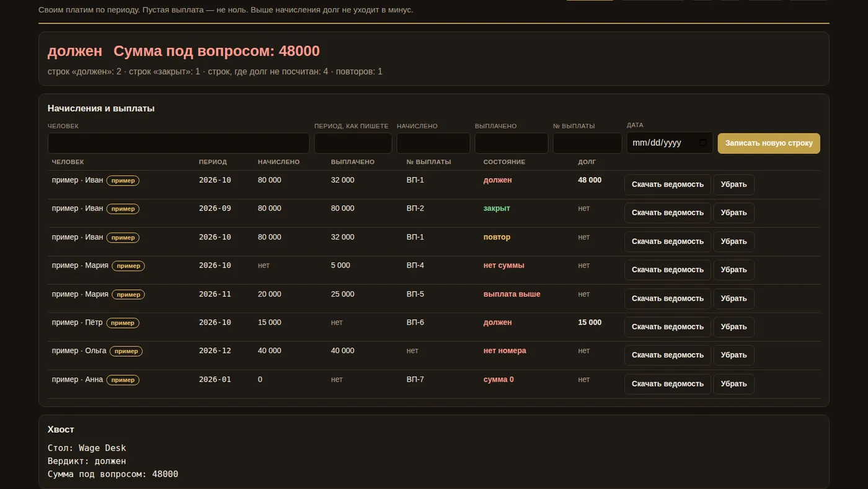Click the пример badge next to Анна
Image resolution: width=868 pixels, height=489 pixels.
(x=123, y=380)
